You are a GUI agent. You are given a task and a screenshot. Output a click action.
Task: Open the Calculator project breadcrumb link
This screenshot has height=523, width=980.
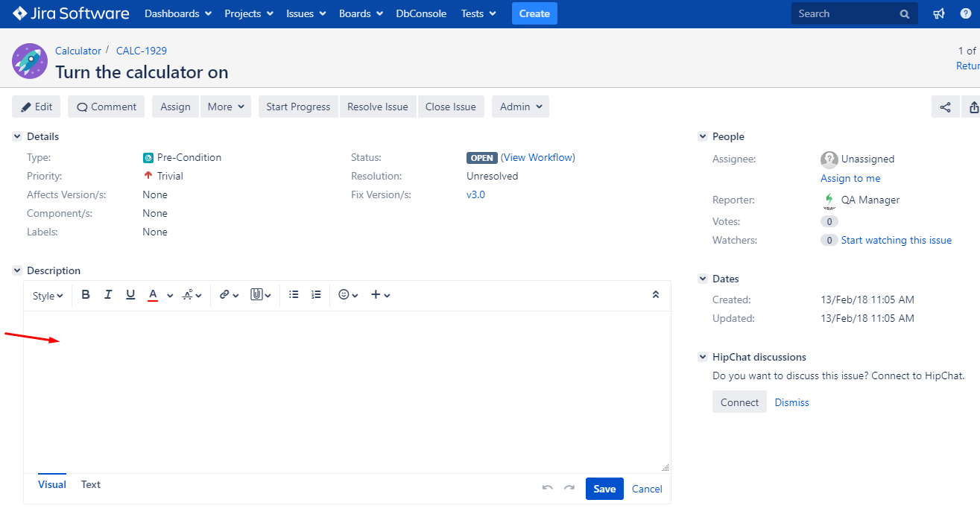(78, 51)
